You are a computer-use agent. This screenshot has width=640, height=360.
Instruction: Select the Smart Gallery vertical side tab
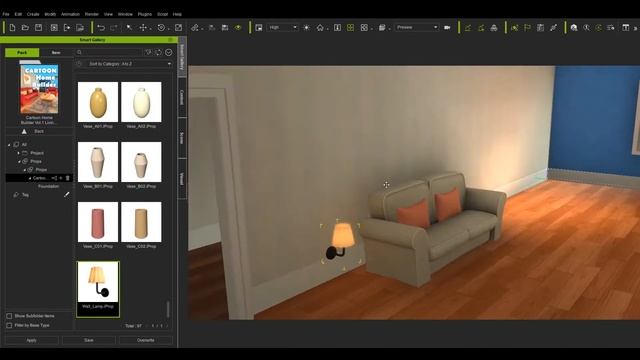(x=182, y=57)
